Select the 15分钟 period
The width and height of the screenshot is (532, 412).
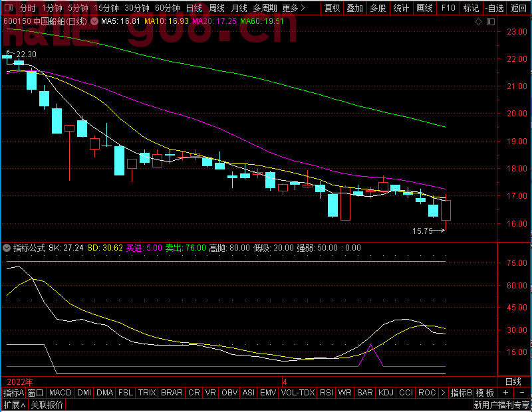(106, 8)
